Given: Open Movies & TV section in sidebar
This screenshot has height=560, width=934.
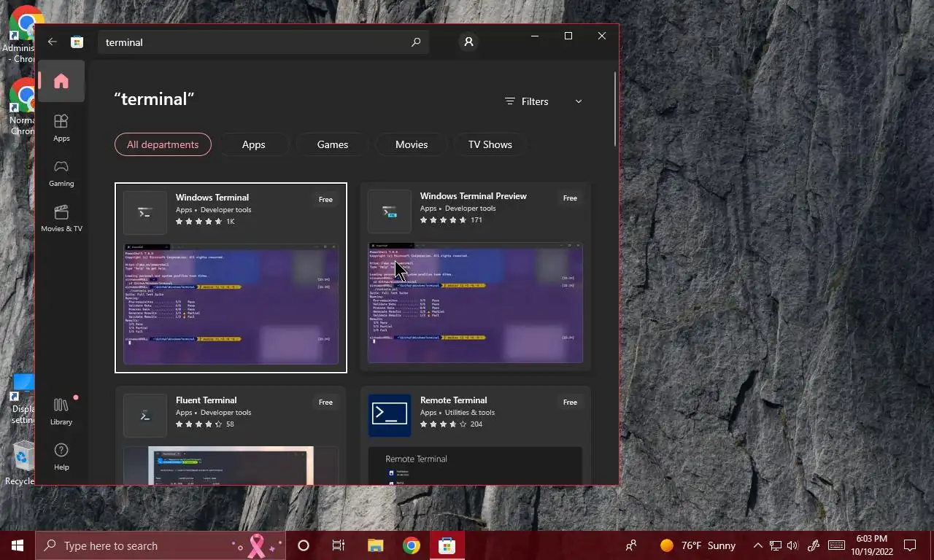Looking at the screenshot, I should (x=61, y=219).
